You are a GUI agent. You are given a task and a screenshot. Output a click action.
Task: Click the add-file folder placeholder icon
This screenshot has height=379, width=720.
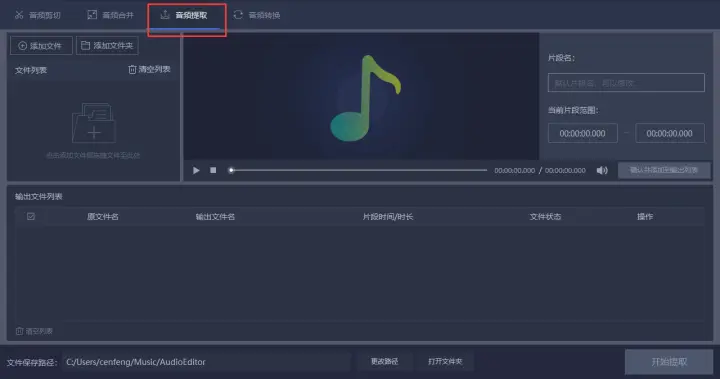[x=94, y=123]
